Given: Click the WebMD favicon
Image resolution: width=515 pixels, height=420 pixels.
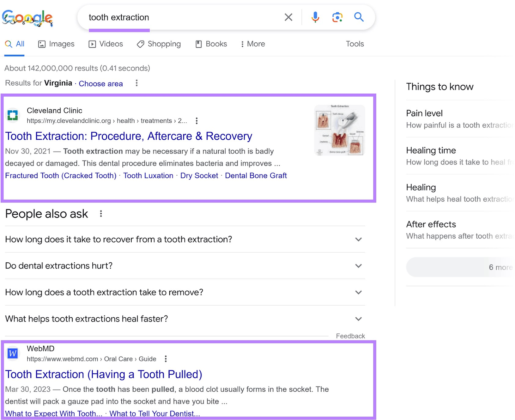Looking at the screenshot, I should tap(13, 353).
